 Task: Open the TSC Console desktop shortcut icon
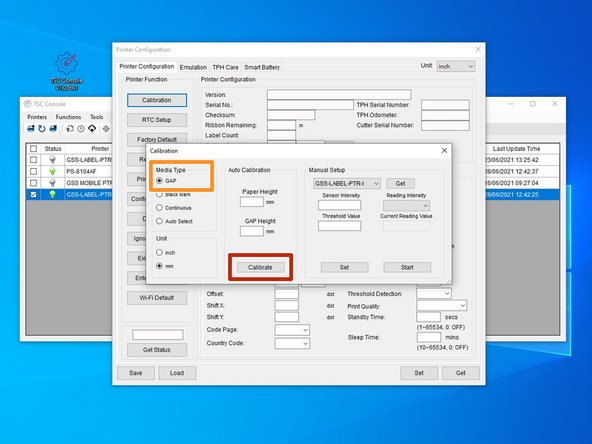click(x=66, y=71)
